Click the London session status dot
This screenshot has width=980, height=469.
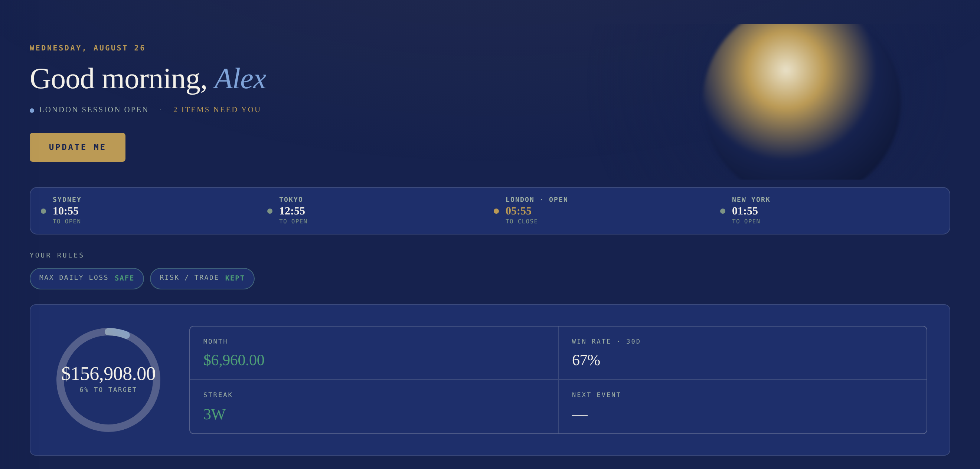[x=496, y=211]
